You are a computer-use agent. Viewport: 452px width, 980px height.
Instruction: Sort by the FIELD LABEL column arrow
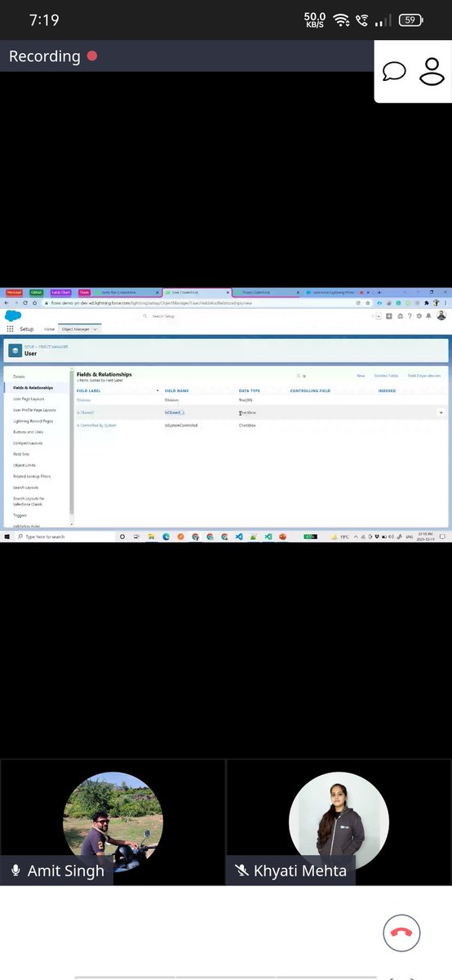click(157, 391)
